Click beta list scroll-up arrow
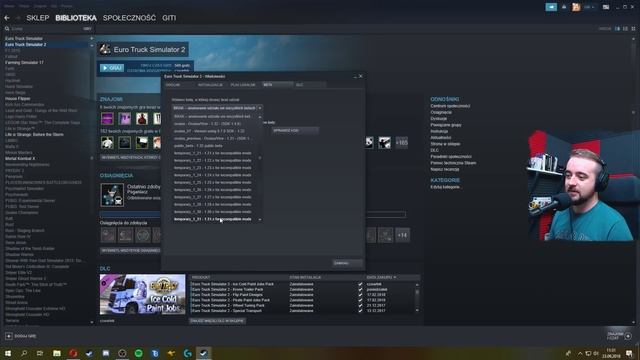 click(260, 117)
